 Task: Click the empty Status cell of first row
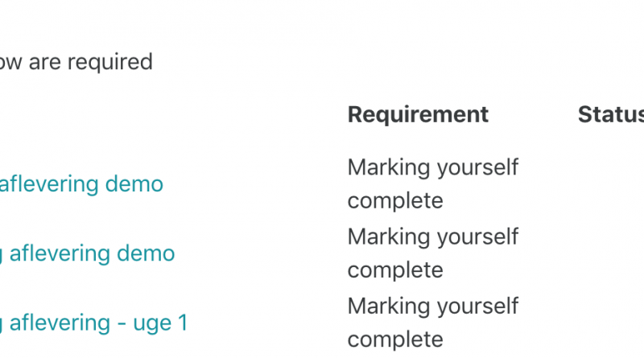(611, 184)
